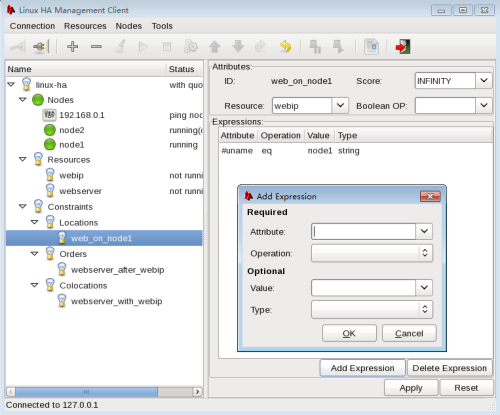Image resolution: width=500 pixels, height=415 pixels.
Task: Click the Name column header
Action: (86, 69)
